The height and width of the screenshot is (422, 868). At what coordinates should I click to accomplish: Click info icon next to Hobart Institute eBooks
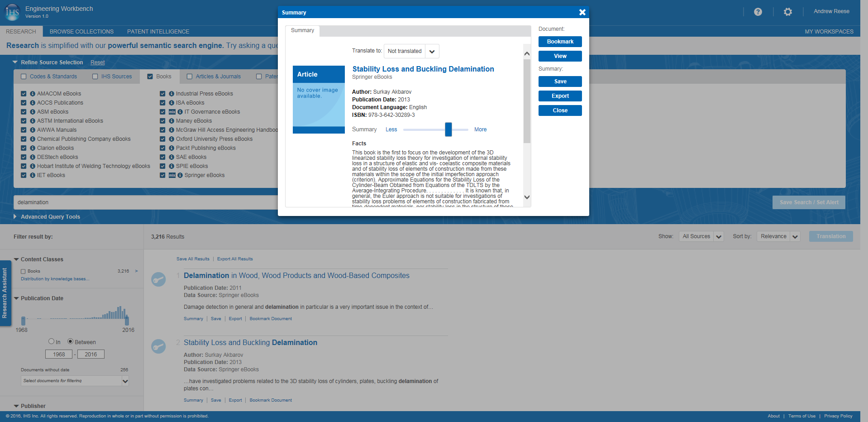33,166
